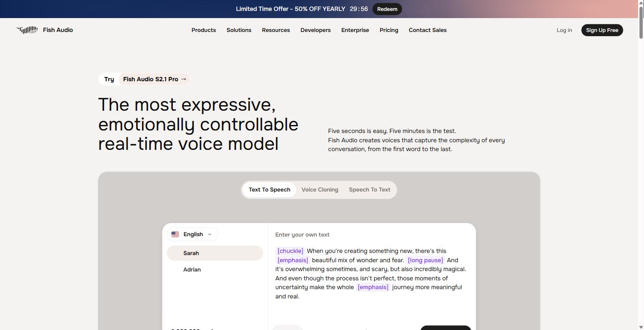
Task: Open the English language dropdown
Action: pos(192,234)
